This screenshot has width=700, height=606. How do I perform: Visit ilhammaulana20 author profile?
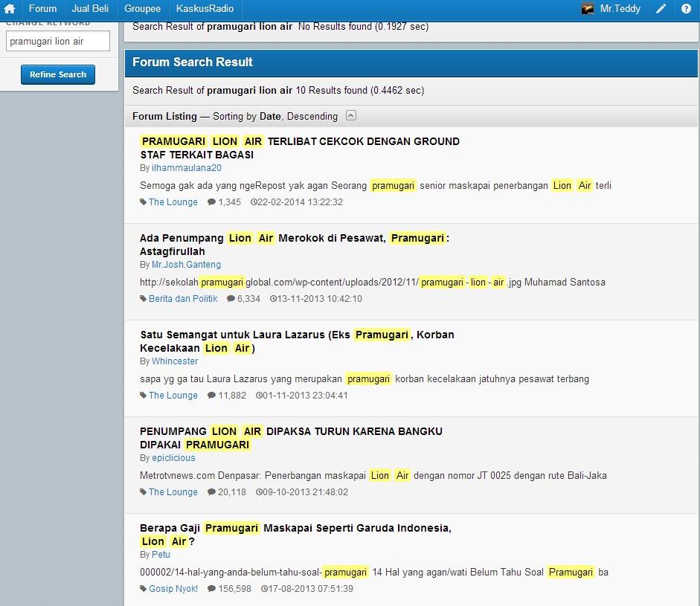click(186, 168)
